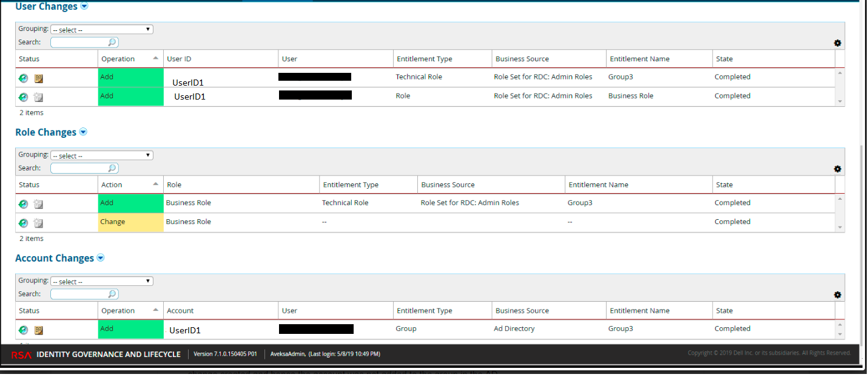Viewport: 868px width, 377px height.
Task: Open the Role Changes table settings gear
Action: tap(837, 169)
